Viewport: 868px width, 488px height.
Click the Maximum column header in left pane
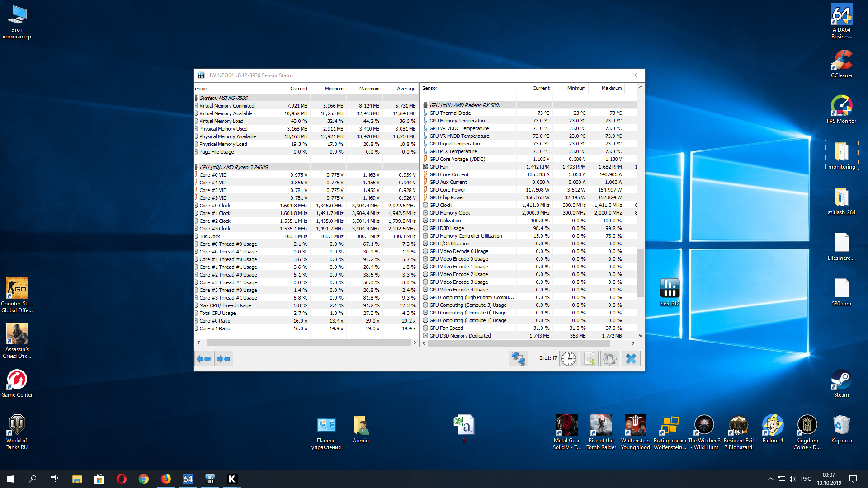click(369, 89)
